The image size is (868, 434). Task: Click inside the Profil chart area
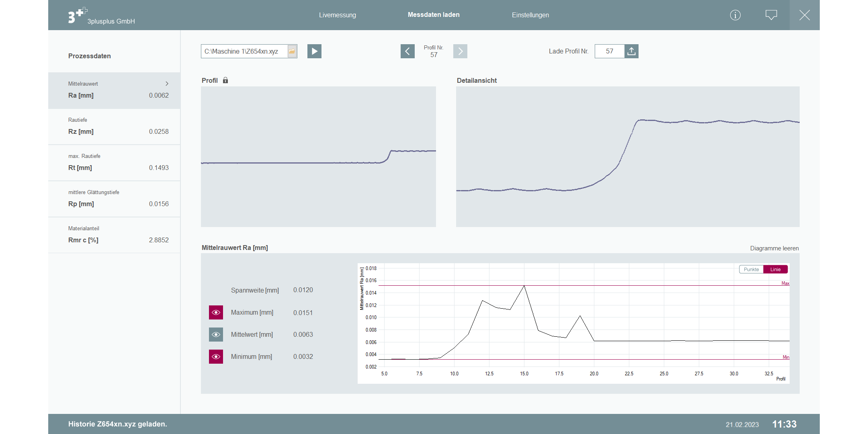point(318,157)
